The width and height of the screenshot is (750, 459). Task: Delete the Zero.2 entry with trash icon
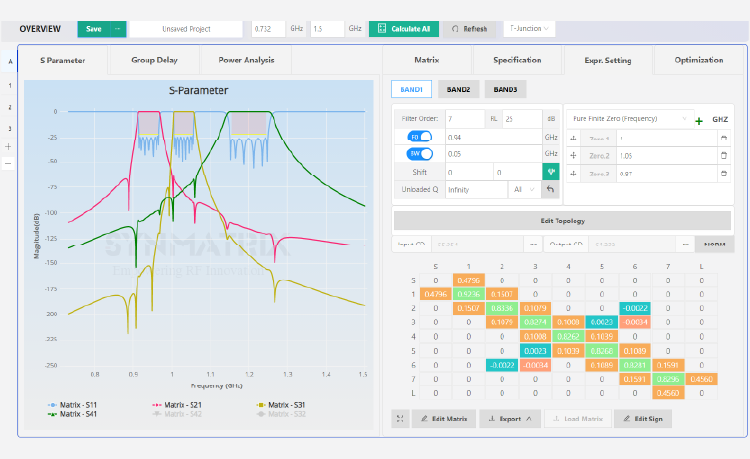coord(724,155)
